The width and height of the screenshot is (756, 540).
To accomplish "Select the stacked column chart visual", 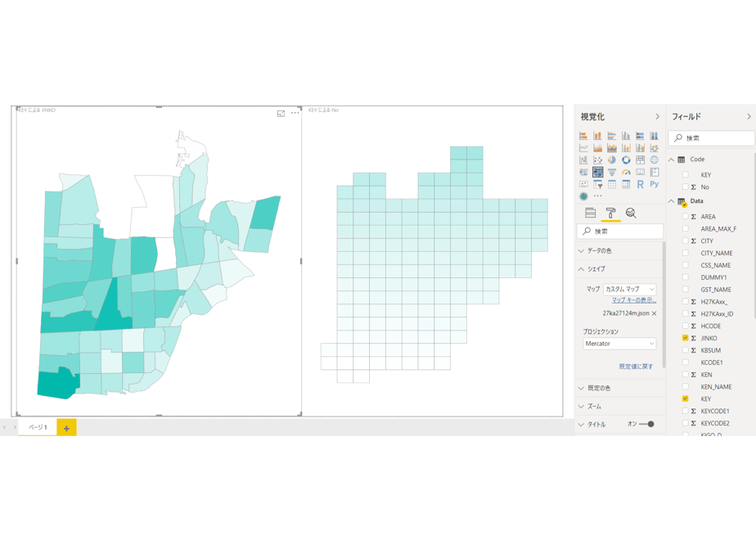I will point(597,136).
